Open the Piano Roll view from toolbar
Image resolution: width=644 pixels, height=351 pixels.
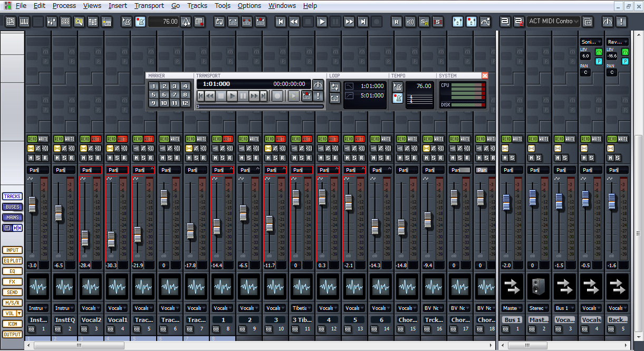point(24,22)
